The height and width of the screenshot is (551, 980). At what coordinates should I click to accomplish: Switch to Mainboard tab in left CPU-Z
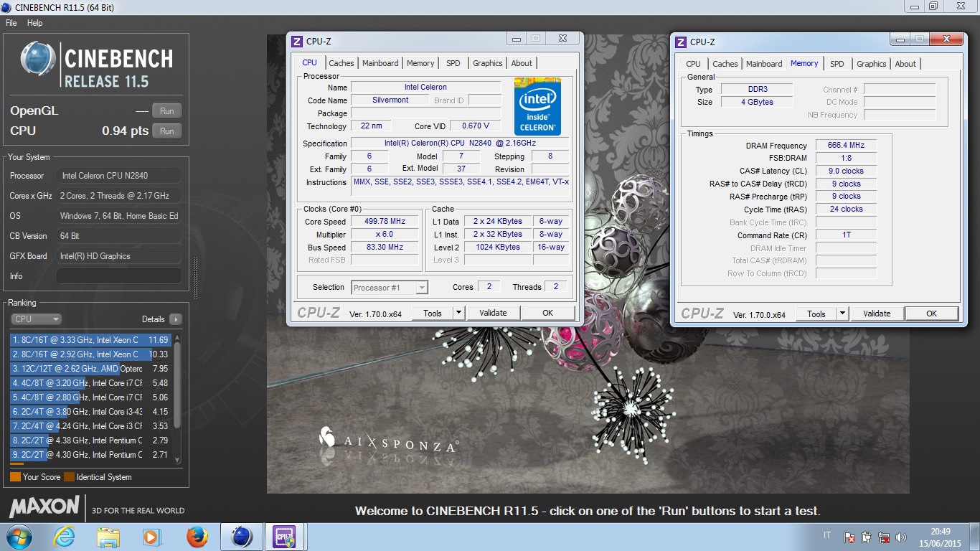click(x=380, y=63)
